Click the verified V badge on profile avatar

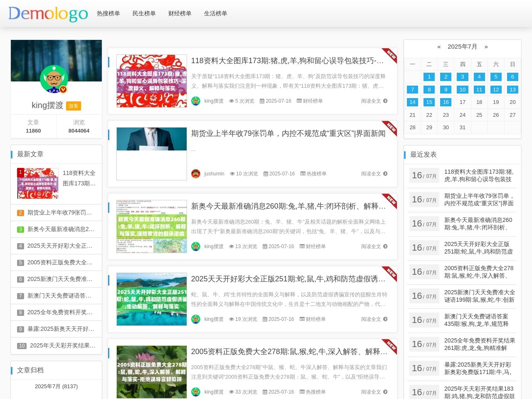[63, 89]
